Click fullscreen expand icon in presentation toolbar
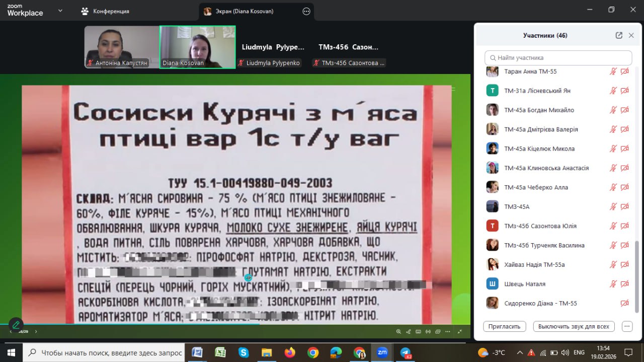This screenshot has width=644, height=362. click(459, 331)
